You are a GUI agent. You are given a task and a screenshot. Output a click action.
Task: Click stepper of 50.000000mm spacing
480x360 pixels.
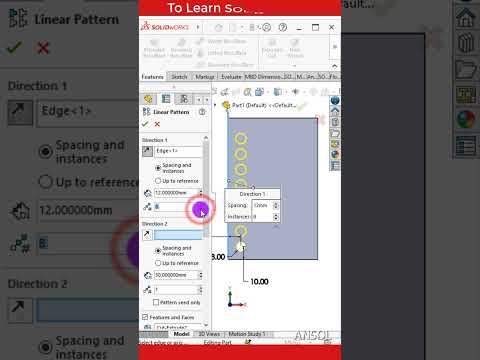coord(201,275)
